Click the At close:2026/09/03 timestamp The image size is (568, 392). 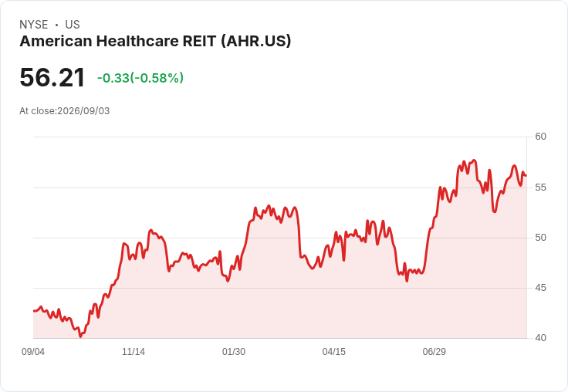click(x=65, y=111)
